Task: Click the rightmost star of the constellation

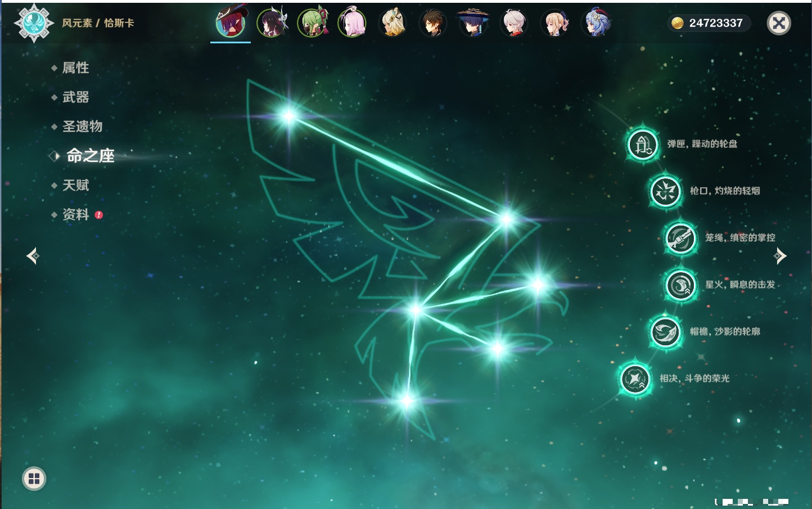Action: 538,285
